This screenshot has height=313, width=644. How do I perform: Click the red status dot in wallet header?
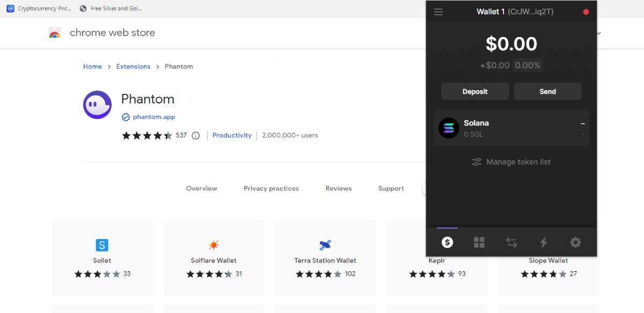(586, 12)
